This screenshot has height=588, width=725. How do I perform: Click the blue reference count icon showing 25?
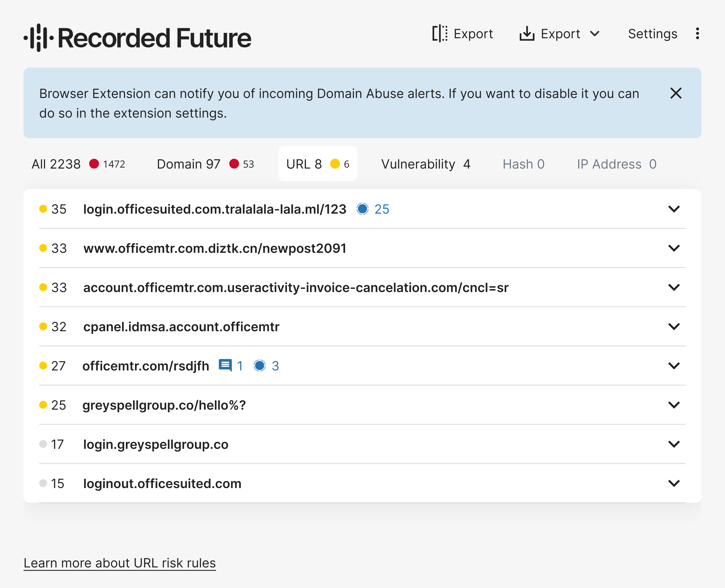tap(363, 209)
